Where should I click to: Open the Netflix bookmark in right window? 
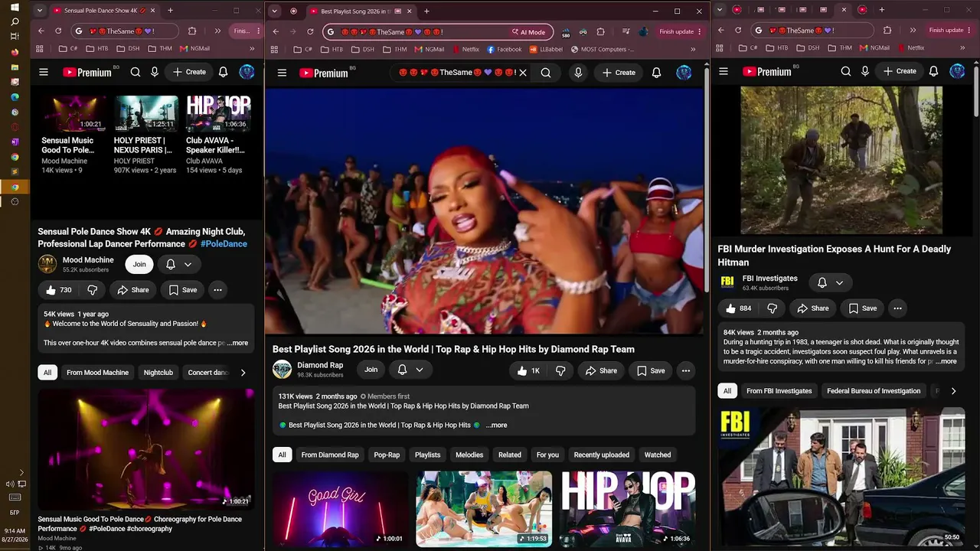(911, 47)
